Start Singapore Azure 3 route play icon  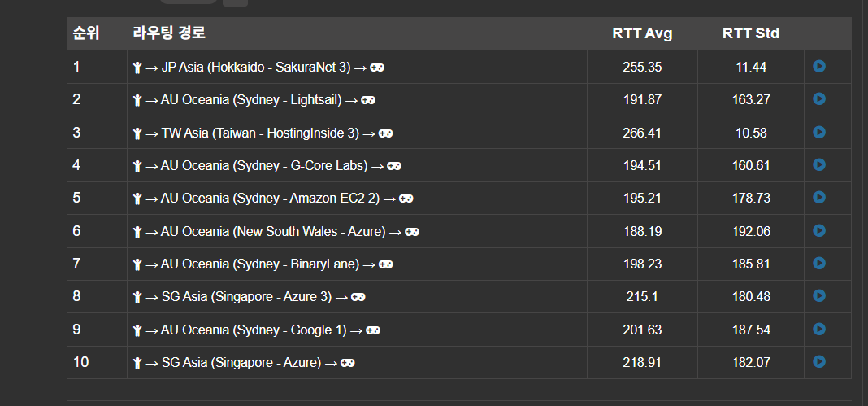tap(819, 296)
